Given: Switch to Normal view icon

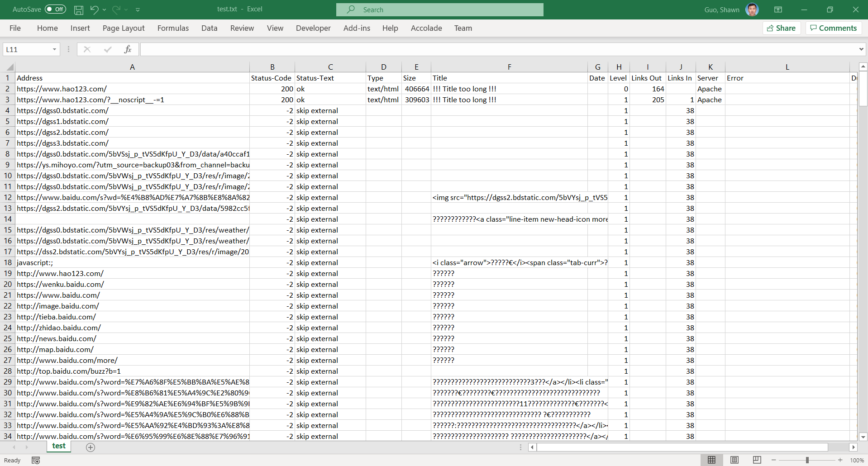Looking at the screenshot, I should [x=711, y=460].
